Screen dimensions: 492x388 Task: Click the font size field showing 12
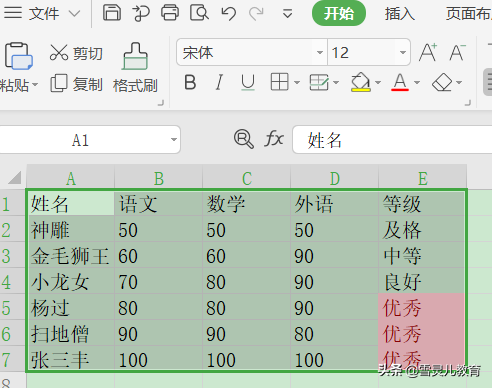(x=362, y=52)
